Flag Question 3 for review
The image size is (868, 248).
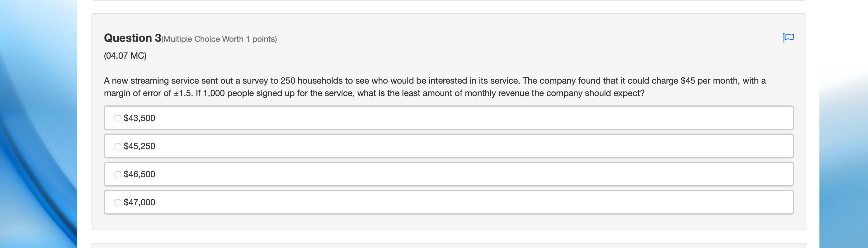[x=788, y=37]
